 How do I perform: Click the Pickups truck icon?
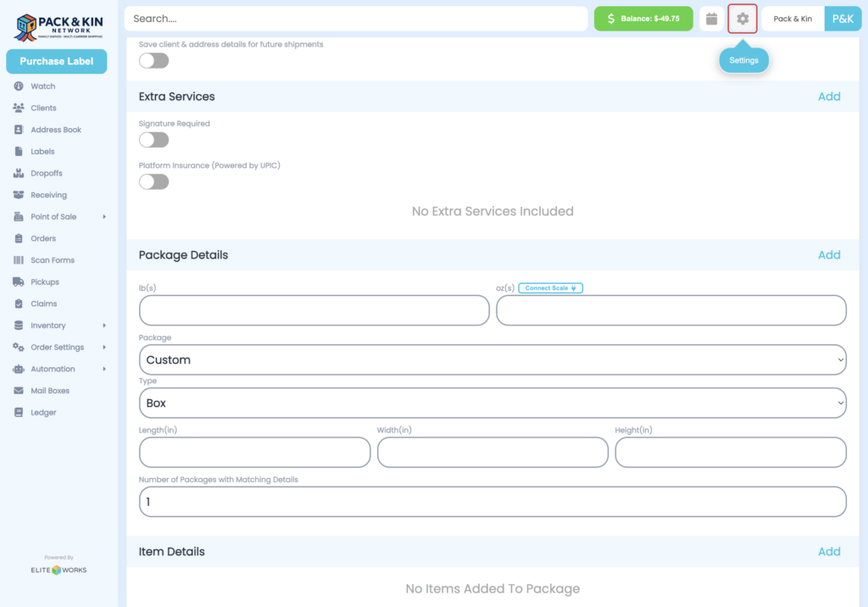[19, 281]
